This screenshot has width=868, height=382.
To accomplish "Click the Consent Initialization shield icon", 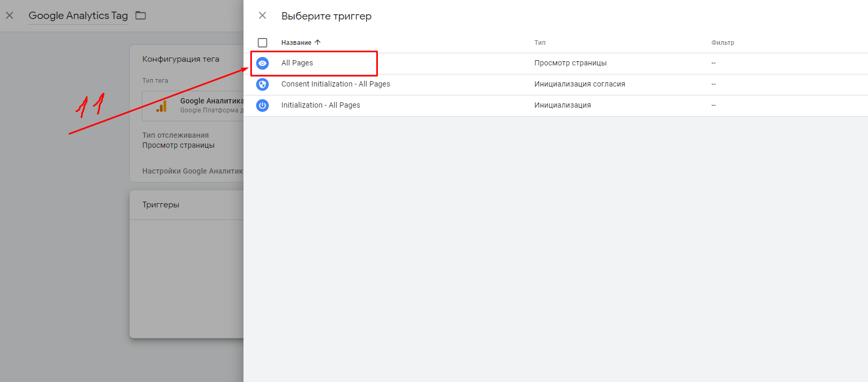I will coord(262,84).
